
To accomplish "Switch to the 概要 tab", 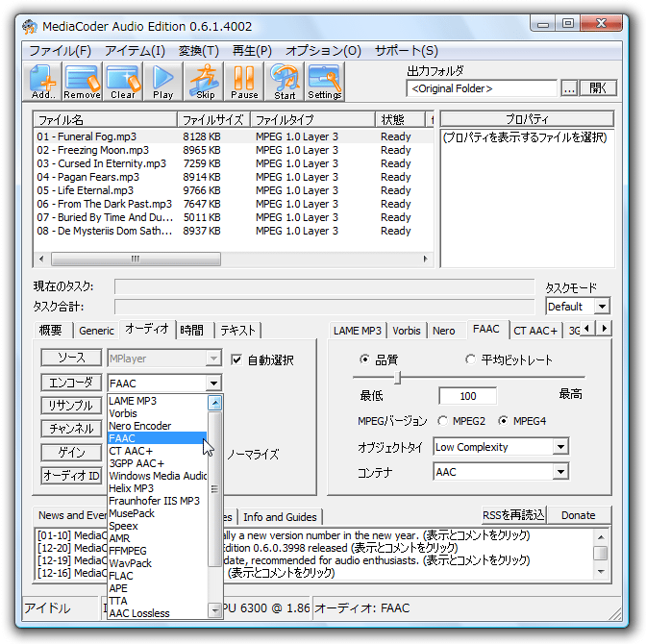I will tap(51, 331).
